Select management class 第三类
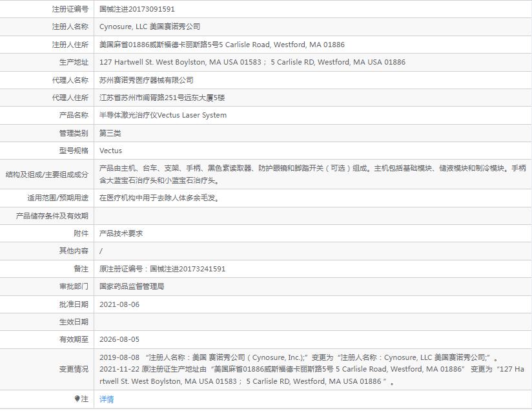Image resolution: width=532 pixels, height=411 pixels. (110, 133)
